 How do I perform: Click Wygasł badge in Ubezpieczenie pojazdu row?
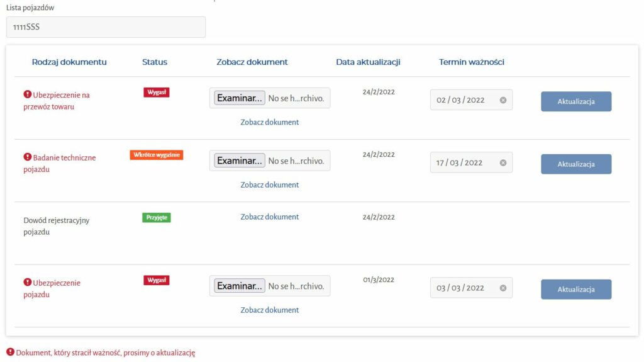pos(157,280)
